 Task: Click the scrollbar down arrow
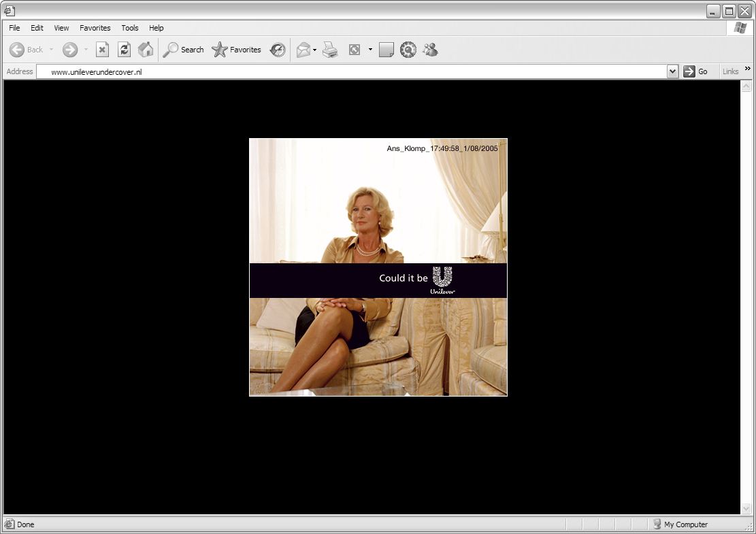click(x=746, y=508)
